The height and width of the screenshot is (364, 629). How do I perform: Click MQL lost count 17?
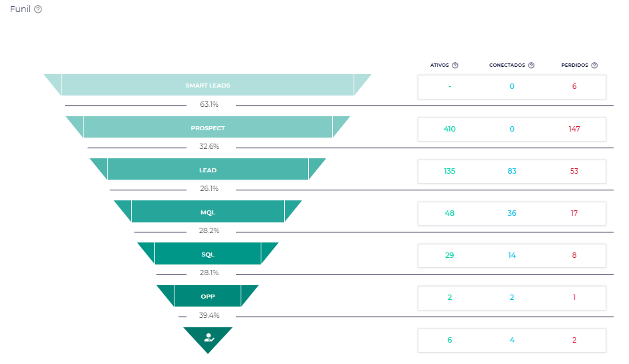pyautogui.click(x=574, y=213)
